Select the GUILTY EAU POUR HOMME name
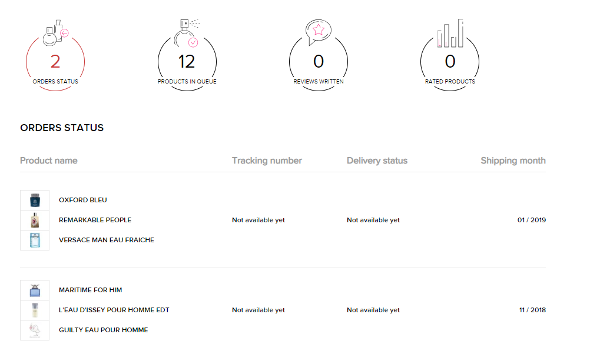Screen dimensions: 590x364 [104, 330]
